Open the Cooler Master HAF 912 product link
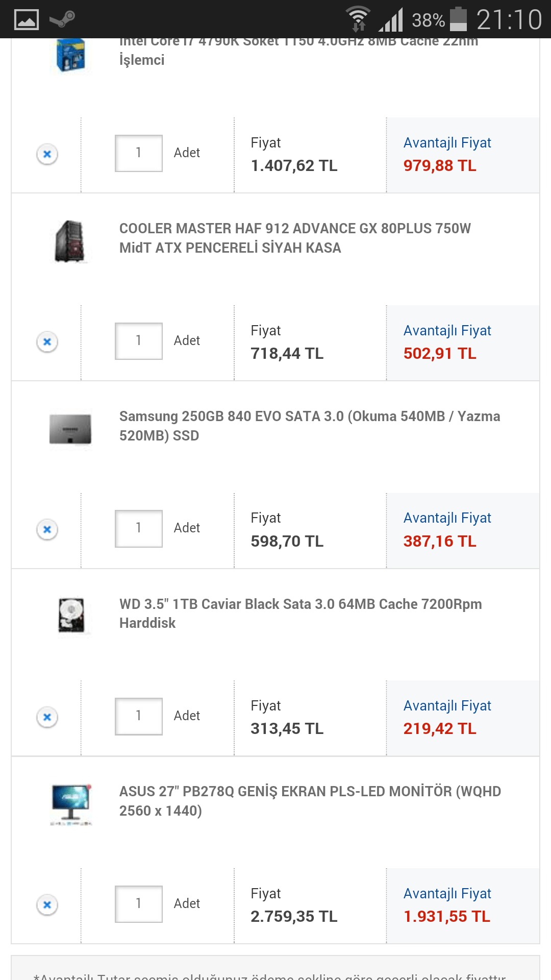The height and width of the screenshot is (980, 551). click(295, 238)
